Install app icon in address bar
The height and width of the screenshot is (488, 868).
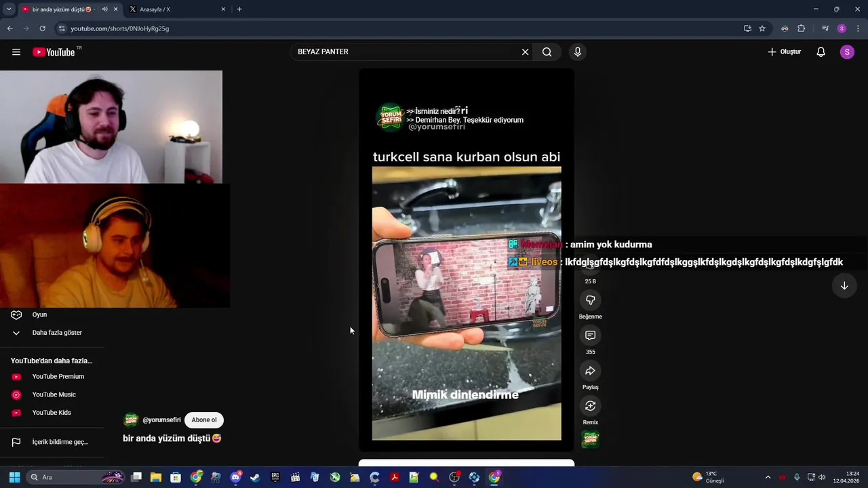[x=747, y=28]
